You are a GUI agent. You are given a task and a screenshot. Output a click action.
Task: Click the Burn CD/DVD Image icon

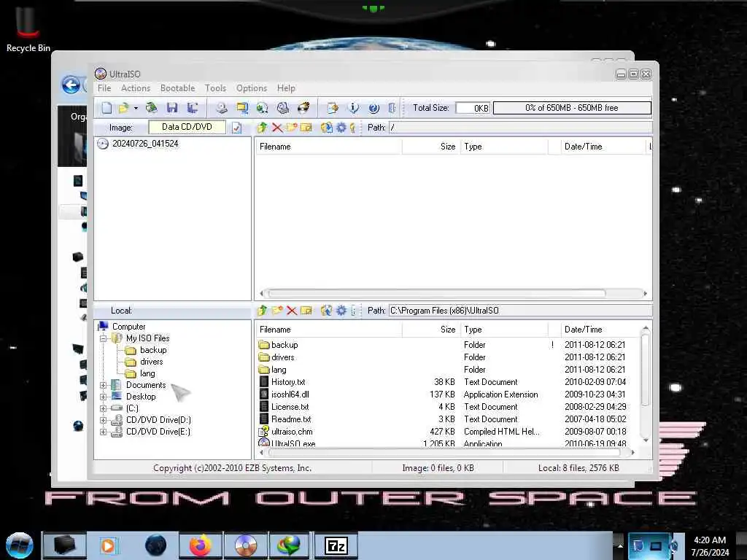303,108
